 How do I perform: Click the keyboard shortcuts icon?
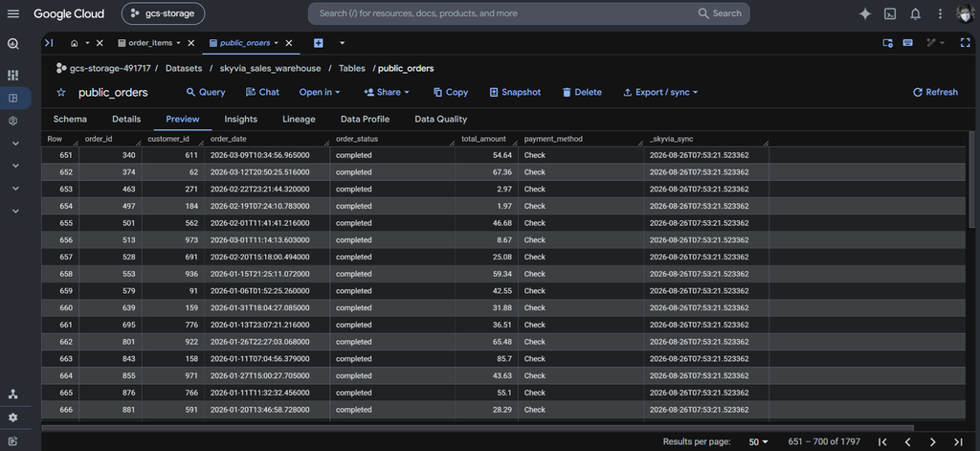pos(908,42)
